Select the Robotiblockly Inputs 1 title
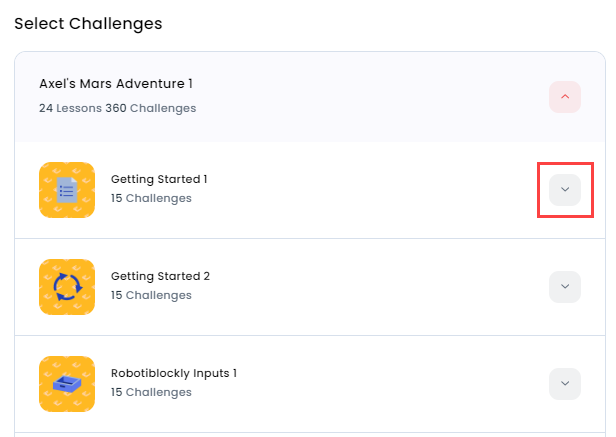The height and width of the screenshot is (437, 616). [x=174, y=373]
